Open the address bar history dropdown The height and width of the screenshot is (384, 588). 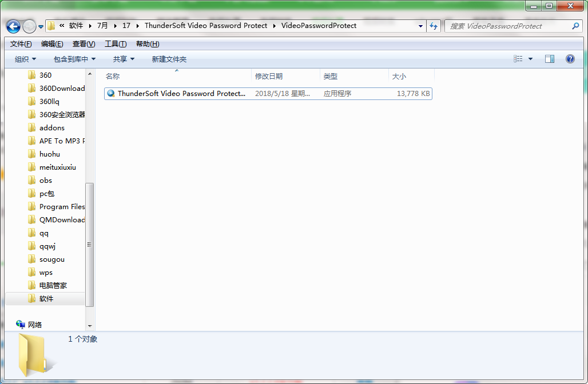click(x=420, y=26)
